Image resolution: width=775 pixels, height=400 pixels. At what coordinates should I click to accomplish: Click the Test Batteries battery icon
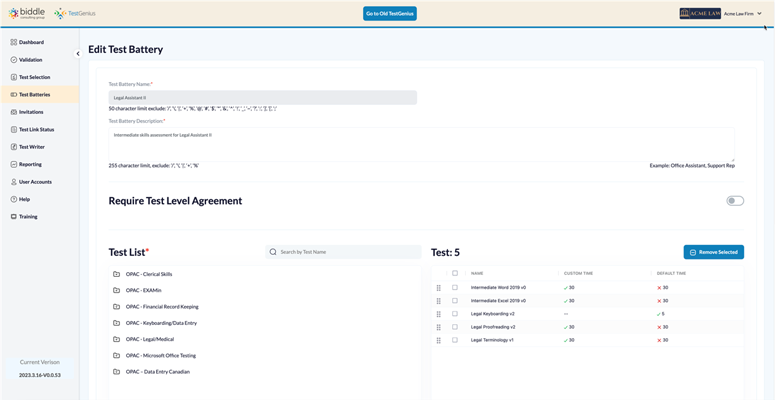coord(14,94)
